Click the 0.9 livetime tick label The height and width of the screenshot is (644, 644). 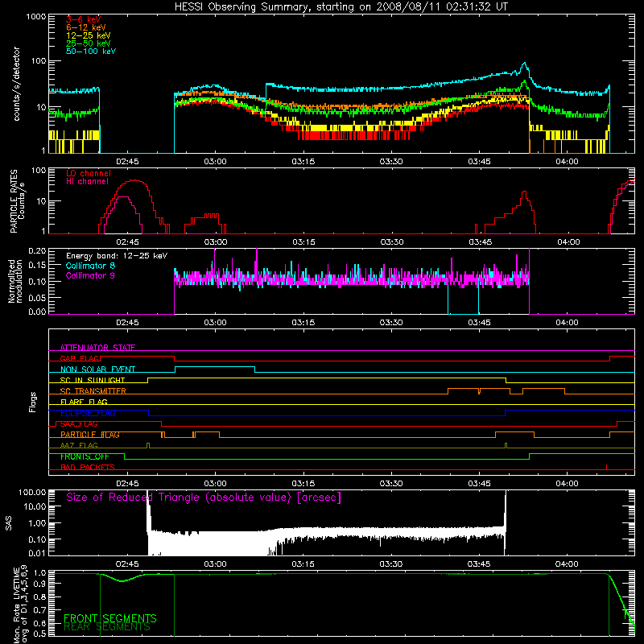coord(41,583)
